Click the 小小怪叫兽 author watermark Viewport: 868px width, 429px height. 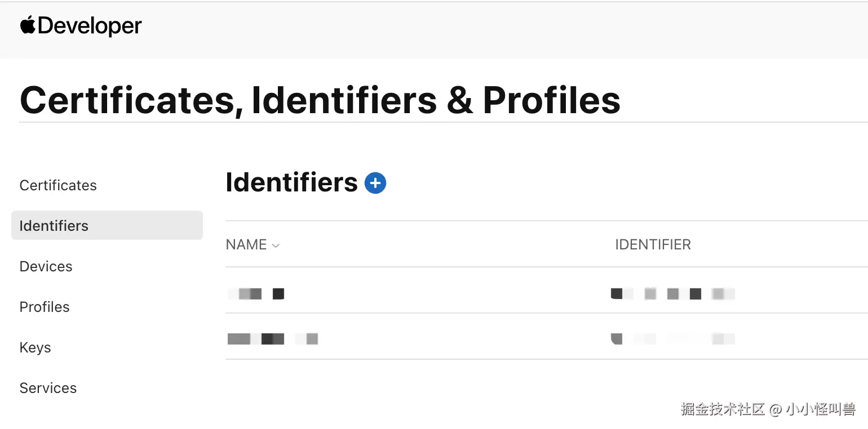pos(820,409)
